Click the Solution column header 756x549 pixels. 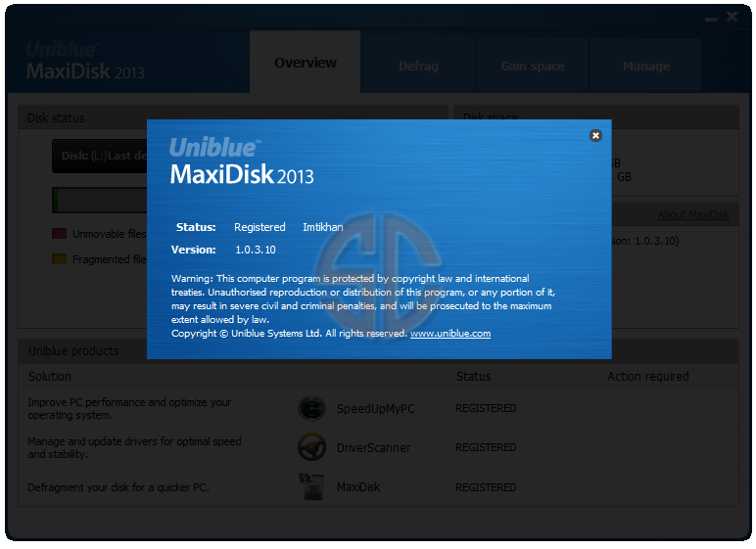click(50, 377)
